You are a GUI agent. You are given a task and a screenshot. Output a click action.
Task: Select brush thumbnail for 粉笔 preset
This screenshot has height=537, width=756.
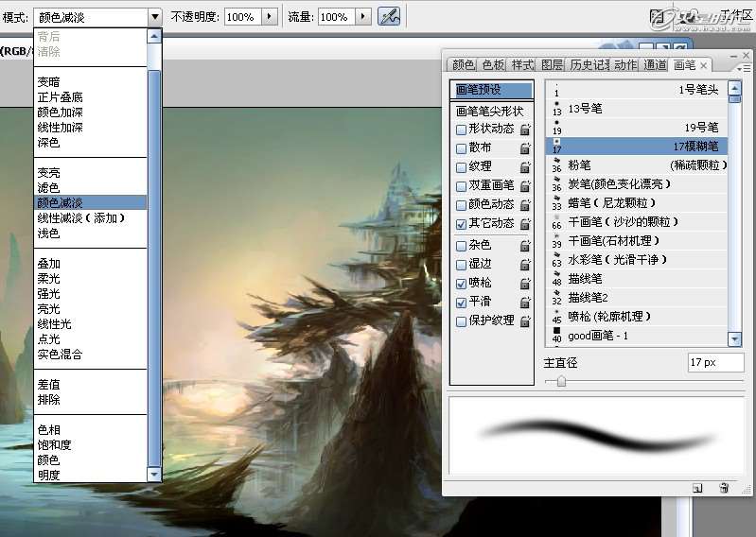557,165
